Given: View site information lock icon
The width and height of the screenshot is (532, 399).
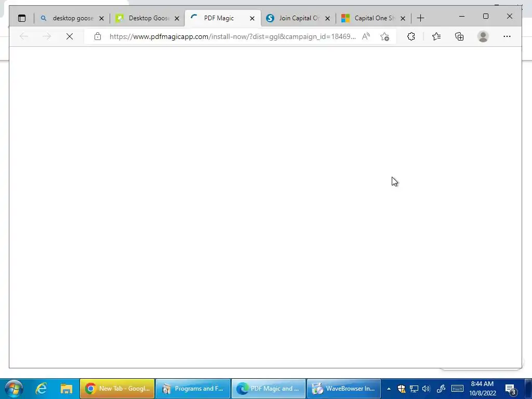Looking at the screenshot, I should [98, 36].
